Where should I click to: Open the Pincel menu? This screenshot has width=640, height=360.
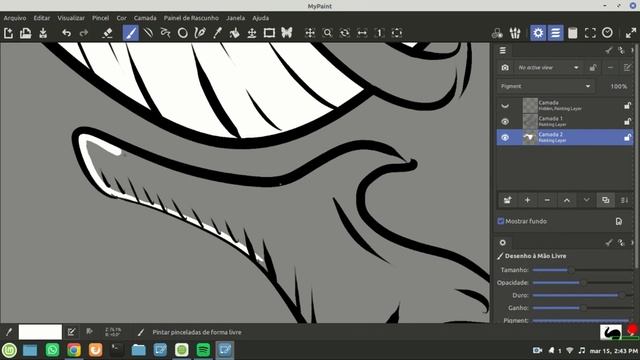click(100, 18)
